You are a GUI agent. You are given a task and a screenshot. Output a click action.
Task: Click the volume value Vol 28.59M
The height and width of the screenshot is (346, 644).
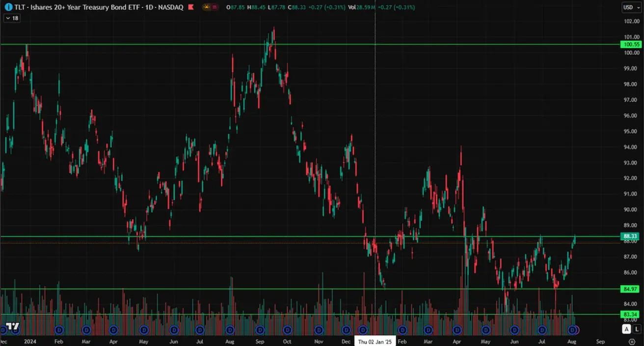click(363, 7)
